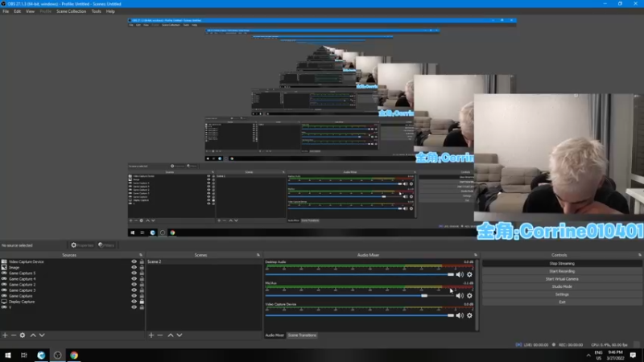Adjust Video Capture Device volume slider

451,315
